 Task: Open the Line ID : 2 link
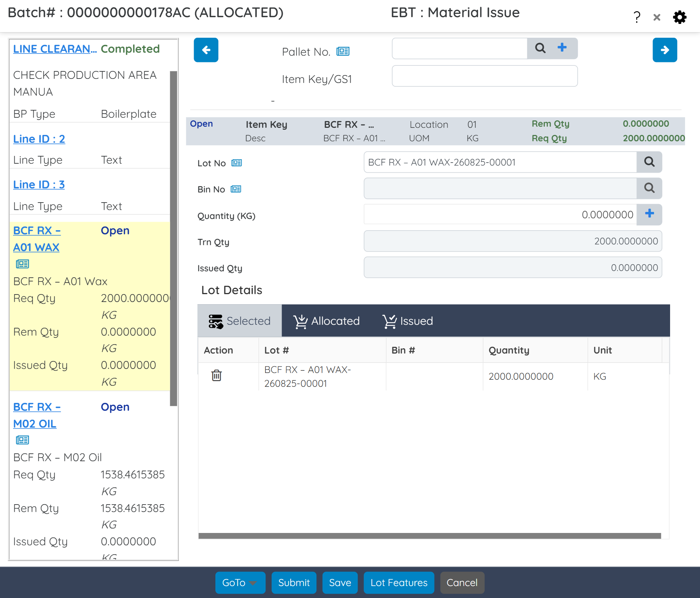click(x=39, y=139)
